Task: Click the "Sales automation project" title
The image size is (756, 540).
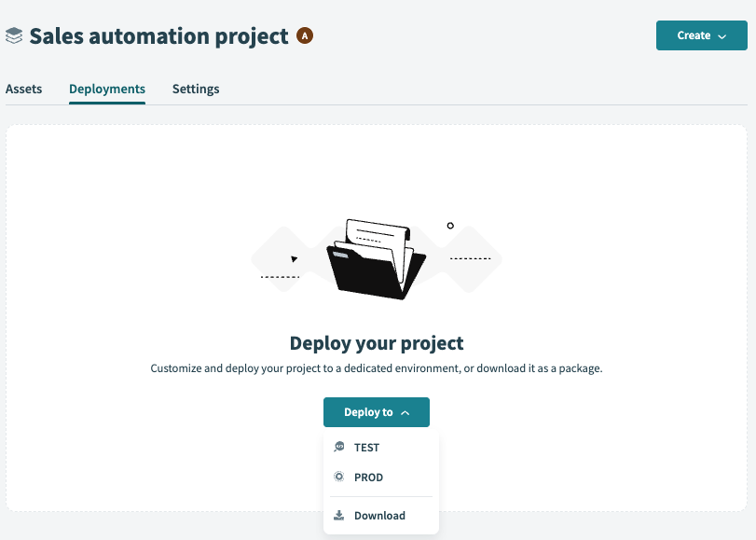Action: click(159, 36)
